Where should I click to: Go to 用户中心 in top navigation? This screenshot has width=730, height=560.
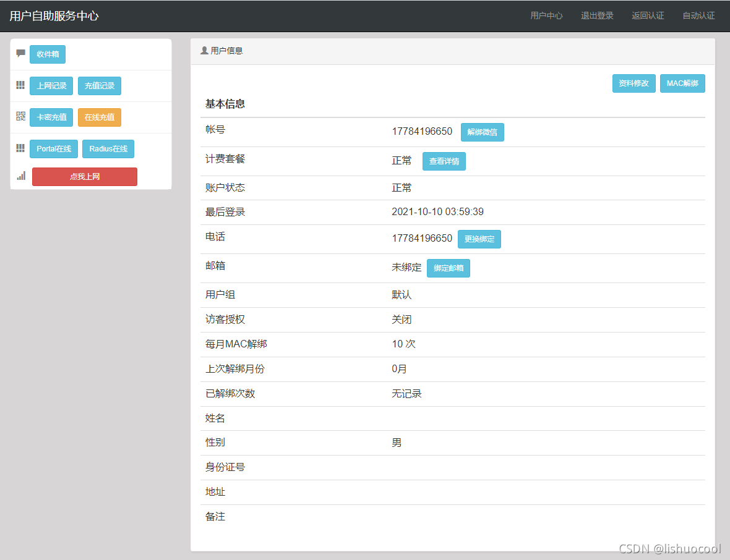pos(546,16)
